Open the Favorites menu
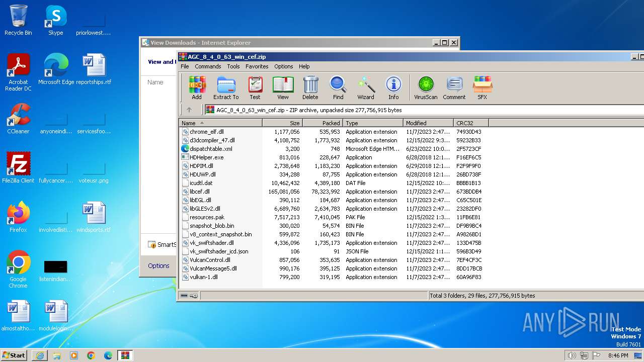Viewport: 644px width, 362px height. click(257, 66)
